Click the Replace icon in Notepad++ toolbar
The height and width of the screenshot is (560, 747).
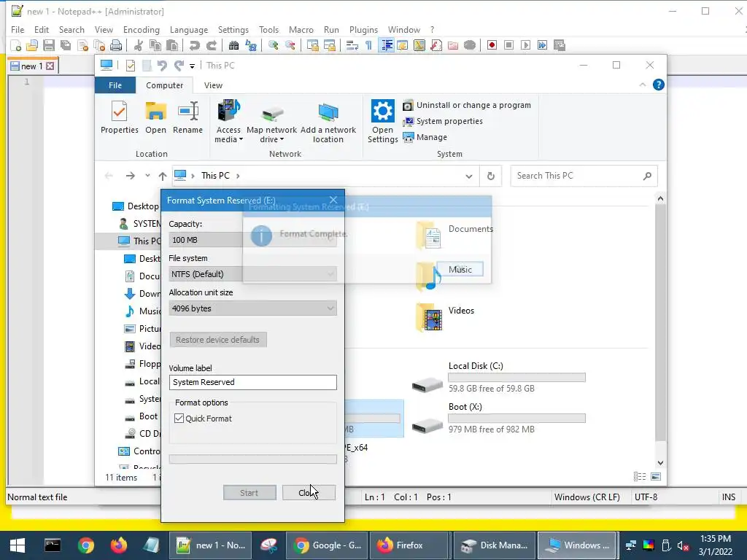251,45
